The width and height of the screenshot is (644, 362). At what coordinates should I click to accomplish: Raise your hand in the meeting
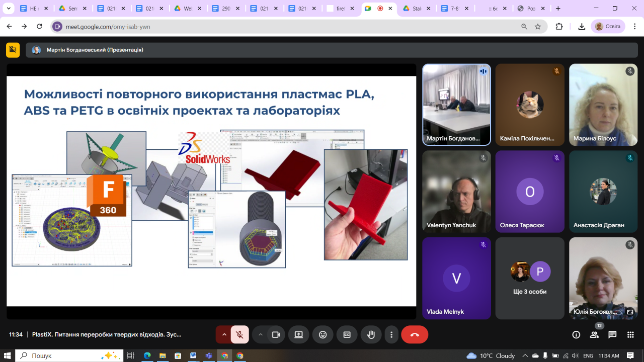point(371,335)
